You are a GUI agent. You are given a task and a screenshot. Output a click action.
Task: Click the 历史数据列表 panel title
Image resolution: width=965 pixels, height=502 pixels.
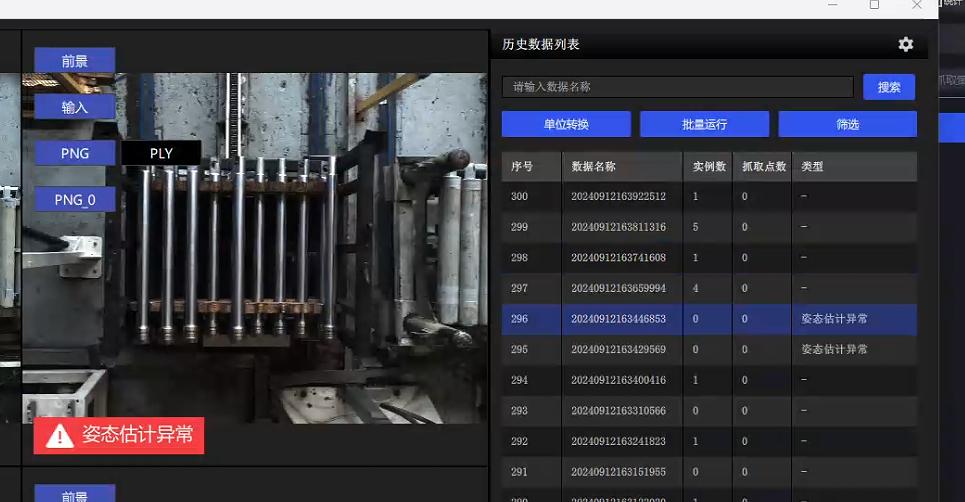pos(540,44)
